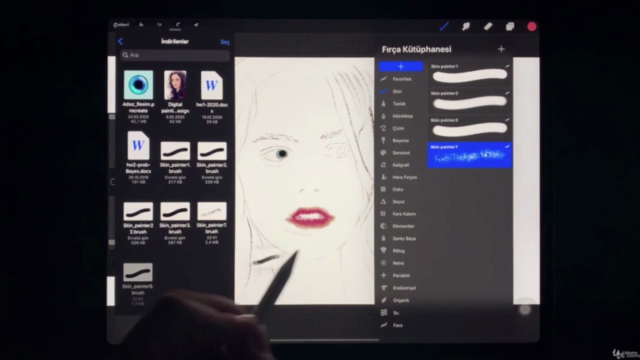Screen dimensions: 640x360
Task: Choose the Skin painter3 brush
Action: pos(470,128)
